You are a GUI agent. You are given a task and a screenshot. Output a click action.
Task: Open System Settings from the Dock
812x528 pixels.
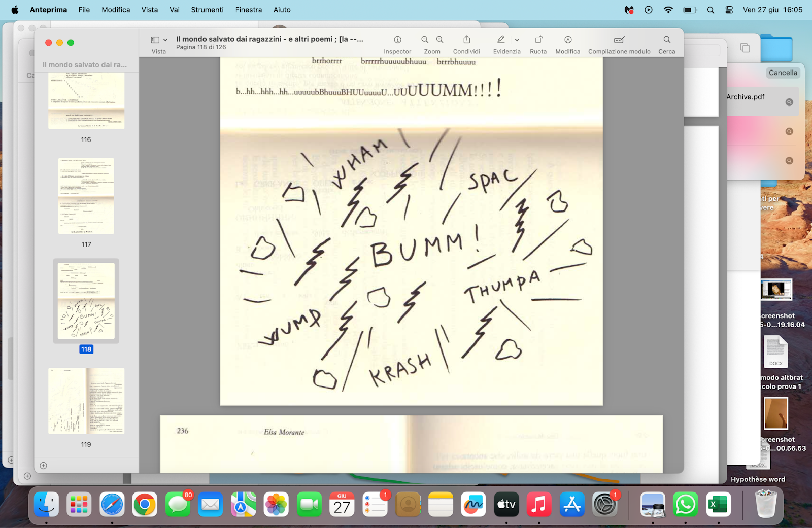coord(605,505)
